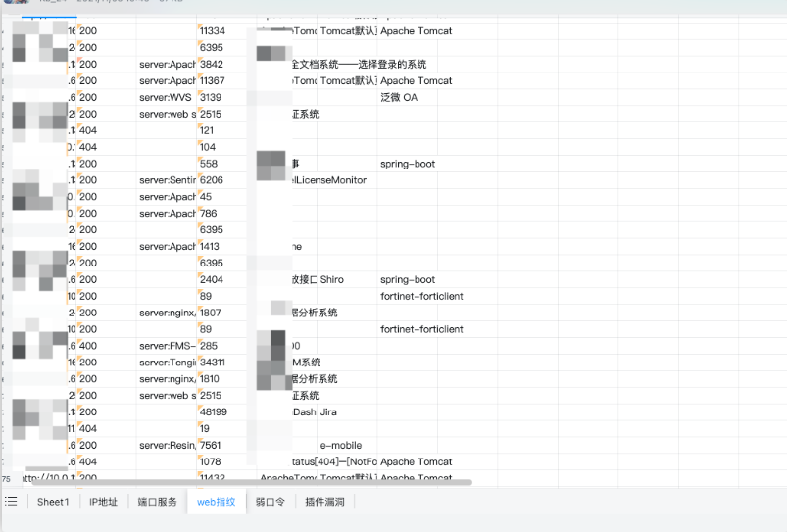Image resolution: width=787 pixels, height=532 pixels.
Task: Select the 404 status in the 121 row
Action: [x=107, y=130]
